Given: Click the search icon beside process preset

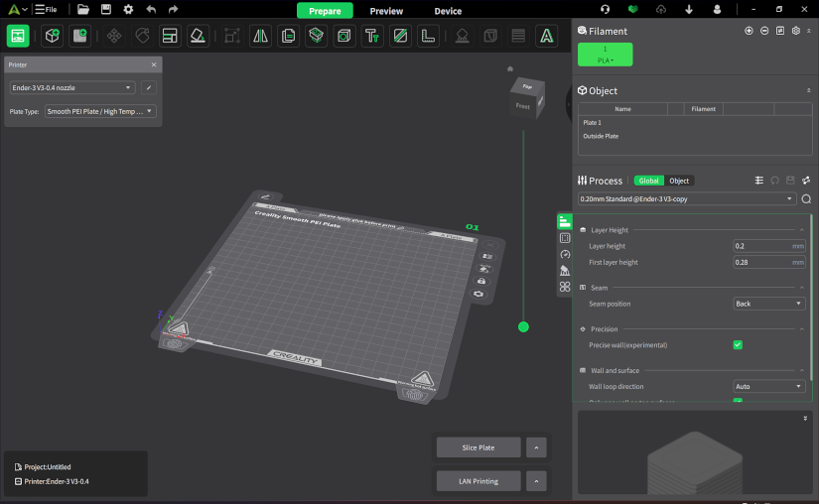Looking at the screenshot, I should [x=806, y=198].
